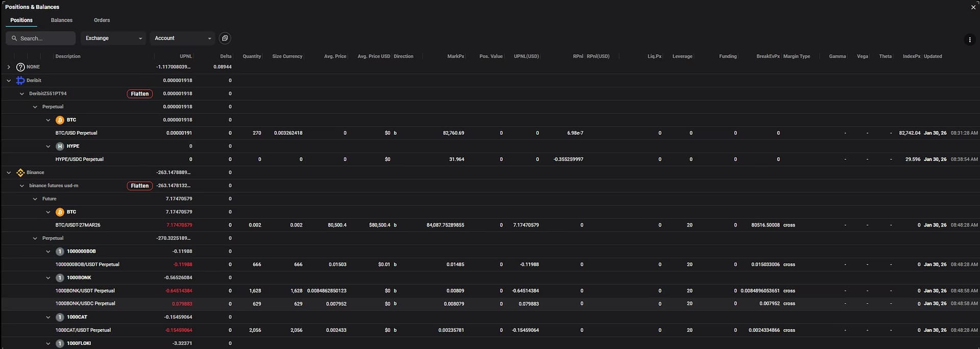Screen dimensions: 980x349
Task: Switch to the Balances tab
Action: pyautogui.click(x=62, y=20)
